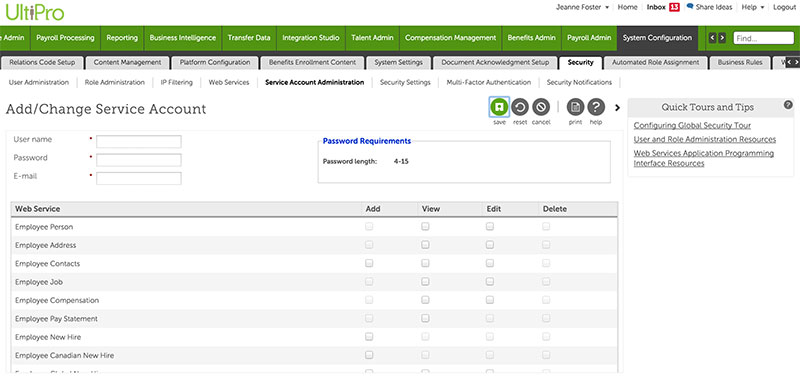Open the Compensation Management menu
The height and width of the screenshot is (378, 800).
pyautogui.click(x=451, y=38)
